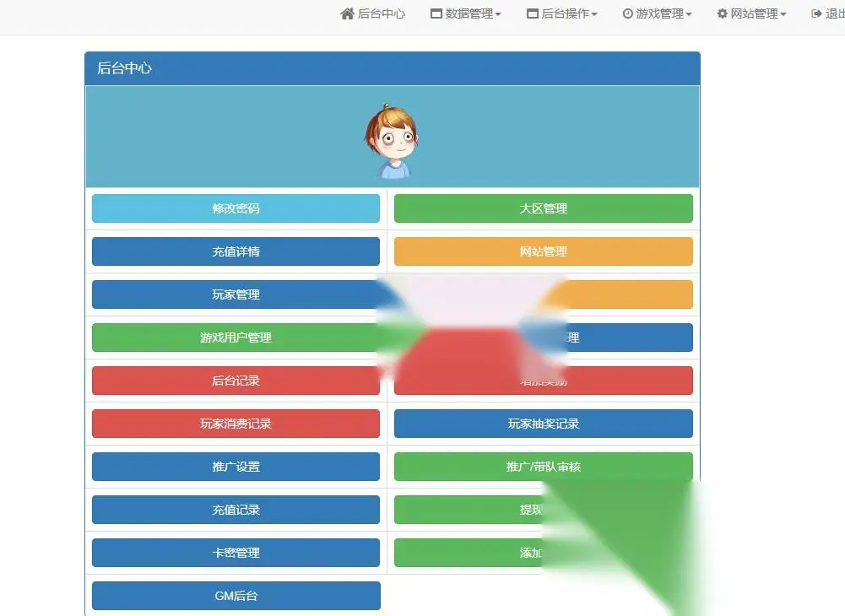
Task: Open 游戏用户管理 button
Action: [236, 338]
